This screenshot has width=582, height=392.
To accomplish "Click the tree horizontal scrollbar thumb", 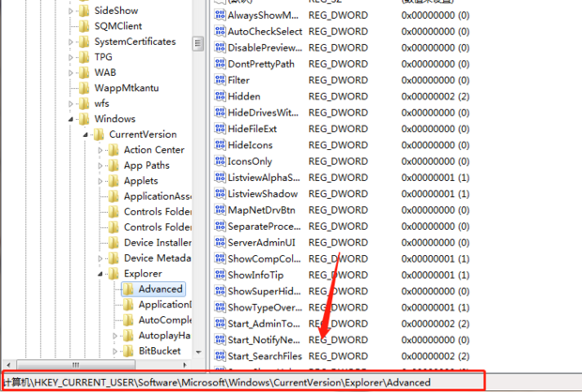I will click(76, 365).
